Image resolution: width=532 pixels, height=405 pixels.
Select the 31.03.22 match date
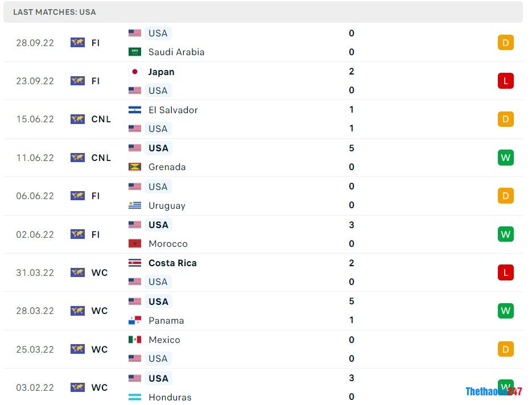pyautogui.click(x=35, y=272)
